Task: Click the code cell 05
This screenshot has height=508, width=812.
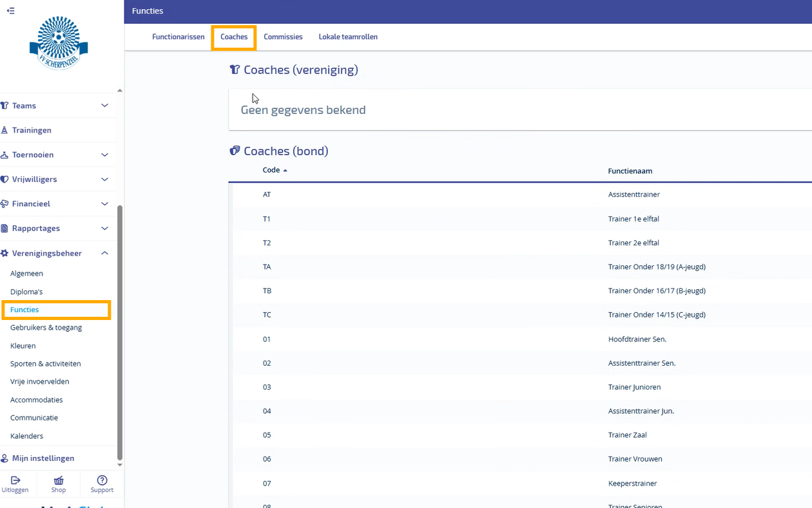Action: [x=267, y=435]
